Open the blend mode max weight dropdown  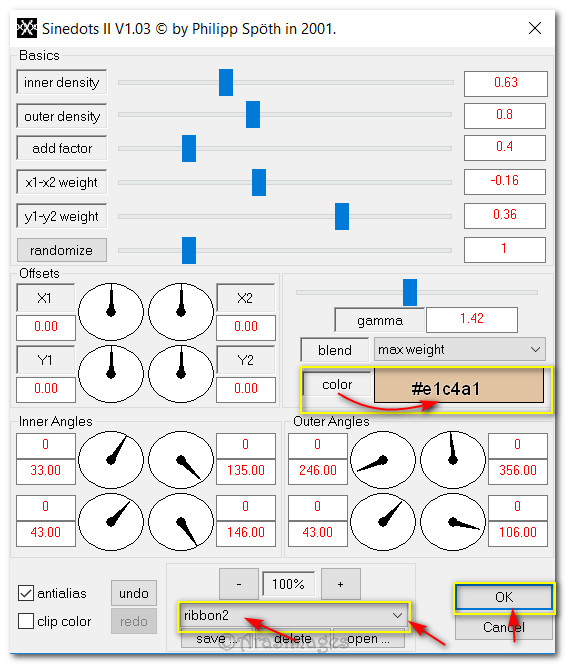click(460, 349)
